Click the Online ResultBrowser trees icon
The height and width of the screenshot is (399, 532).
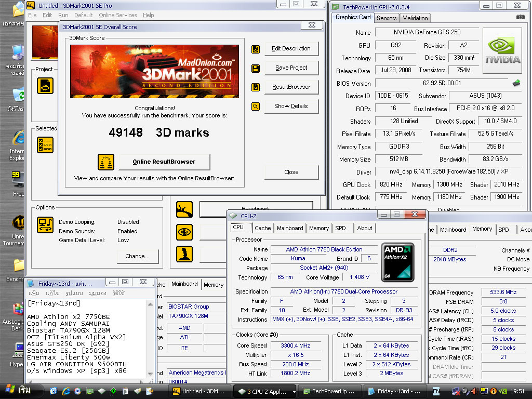coord(106,162)
